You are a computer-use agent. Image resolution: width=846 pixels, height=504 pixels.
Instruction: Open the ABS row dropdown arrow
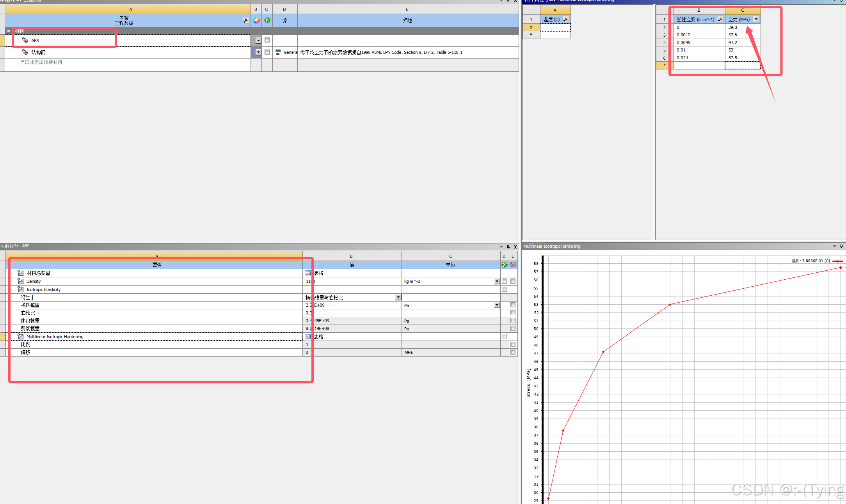pyautogui.click(x=258, y=41)
